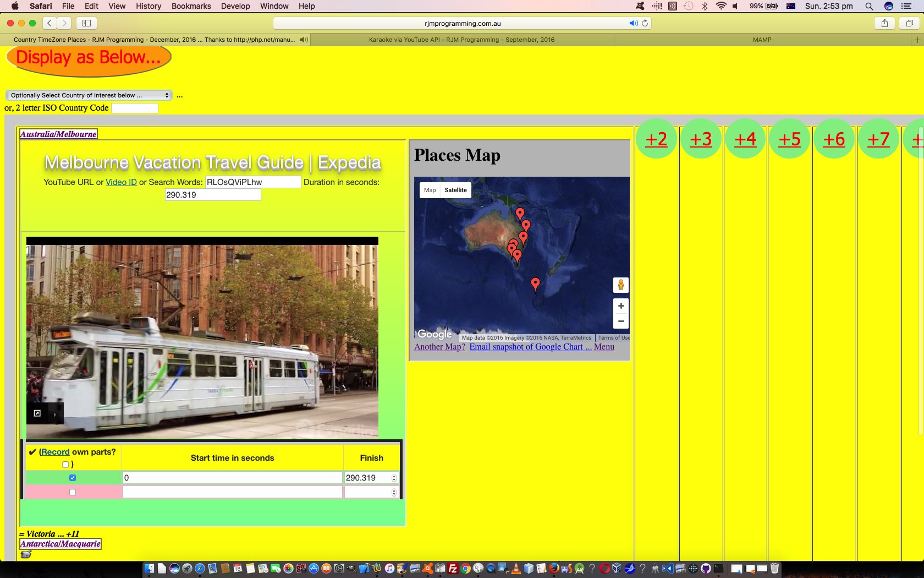Image resolution: width=924 pixels, height=578 pixels.
Task: Open the Australian flag input menu
Action: 791,6
